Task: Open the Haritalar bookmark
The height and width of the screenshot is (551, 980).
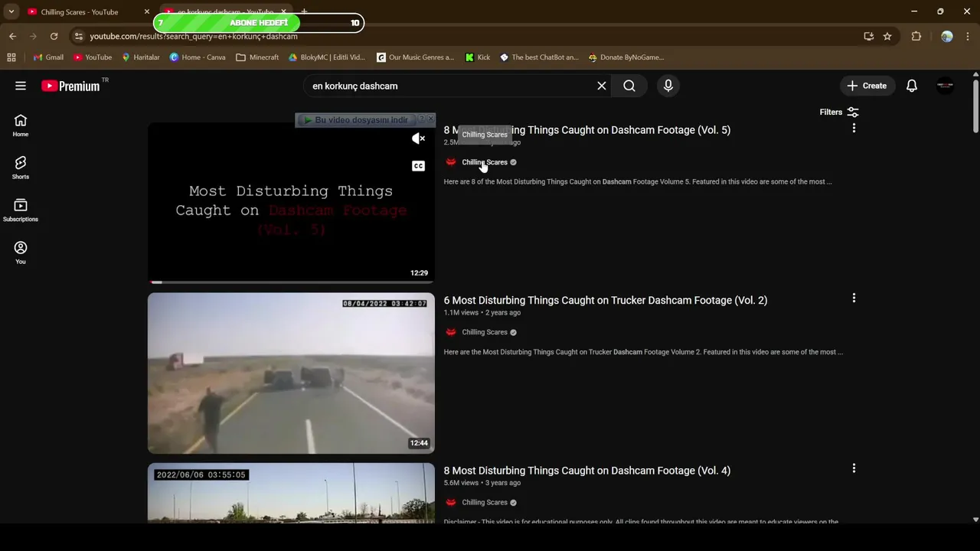Action: 140,57
